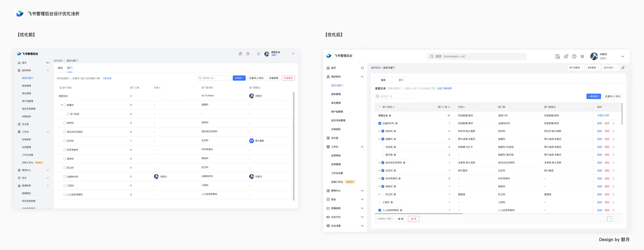The image size is (644, 250).
Task: Click the help icon in the 优化前 header
Action: click(248, 54)
